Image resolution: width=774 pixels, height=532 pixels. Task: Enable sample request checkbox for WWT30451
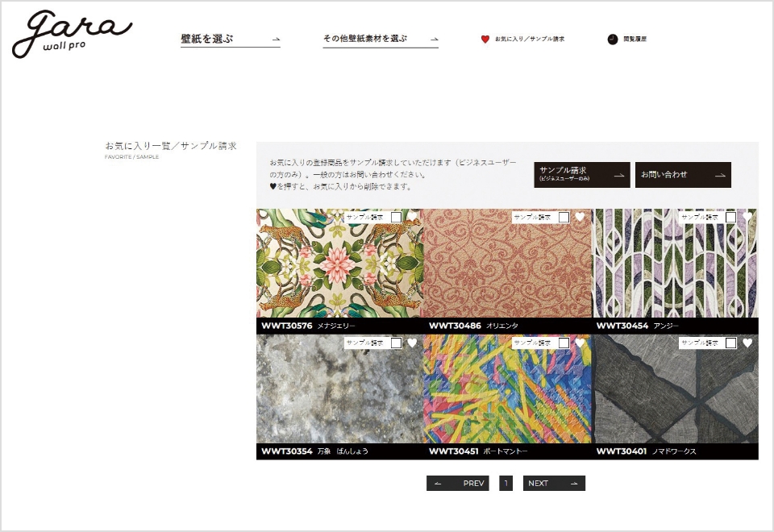click(564, 343)
